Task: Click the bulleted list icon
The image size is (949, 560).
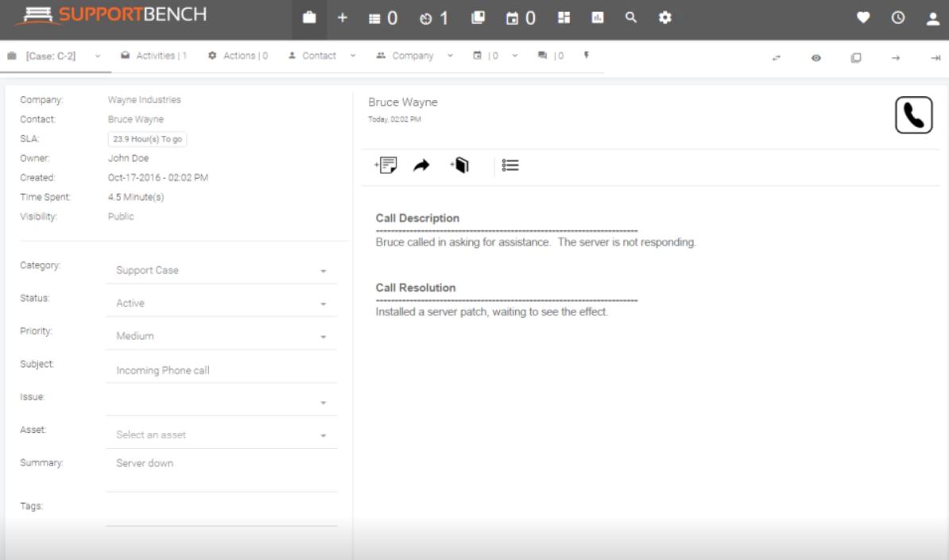Action: pos(510,165)
